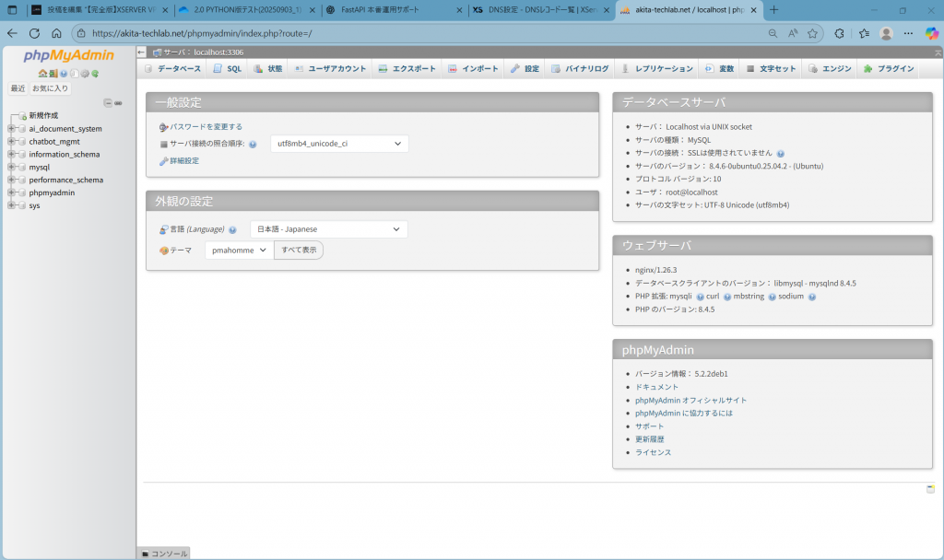Add page to favorites star icon

click(812, 34)
